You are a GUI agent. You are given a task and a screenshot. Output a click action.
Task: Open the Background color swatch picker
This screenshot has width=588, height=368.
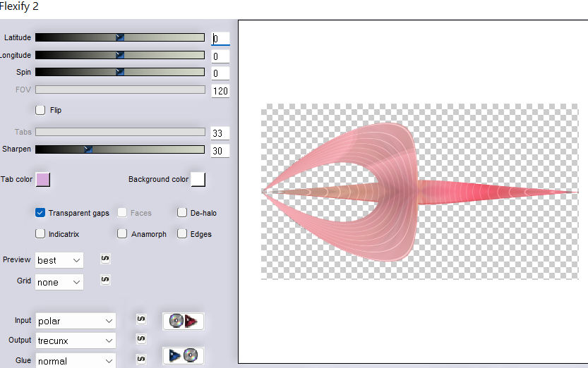click(198, 179)
